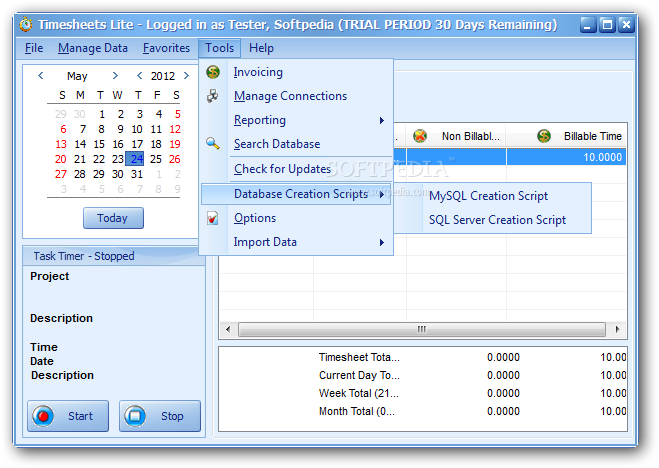Click the Options checkmark icon

coord(213,218)
